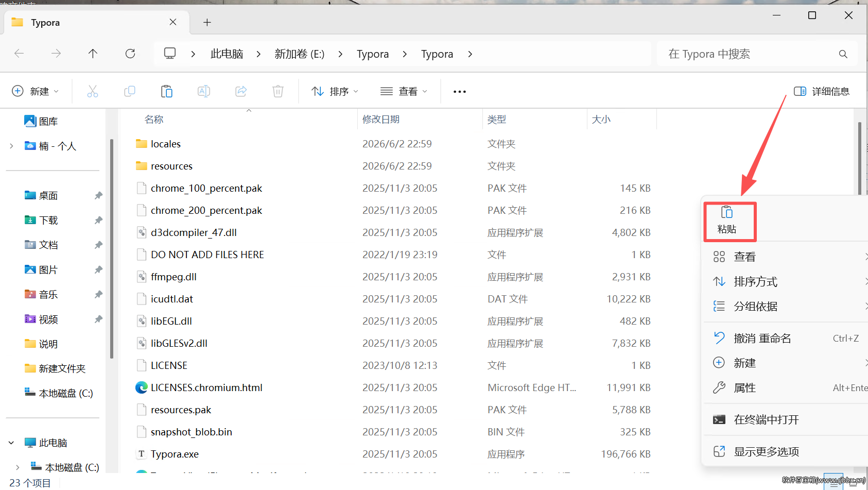Go back with the left arrow button
The height and width of the screenshot is (490, 868).
pos(19,54)
